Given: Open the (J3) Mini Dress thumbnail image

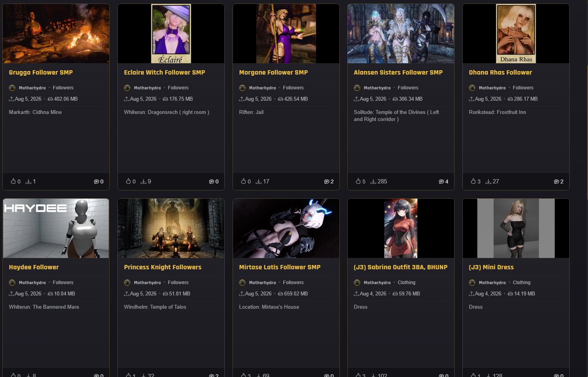Looking at the screenshot, I should click(516, 228).
